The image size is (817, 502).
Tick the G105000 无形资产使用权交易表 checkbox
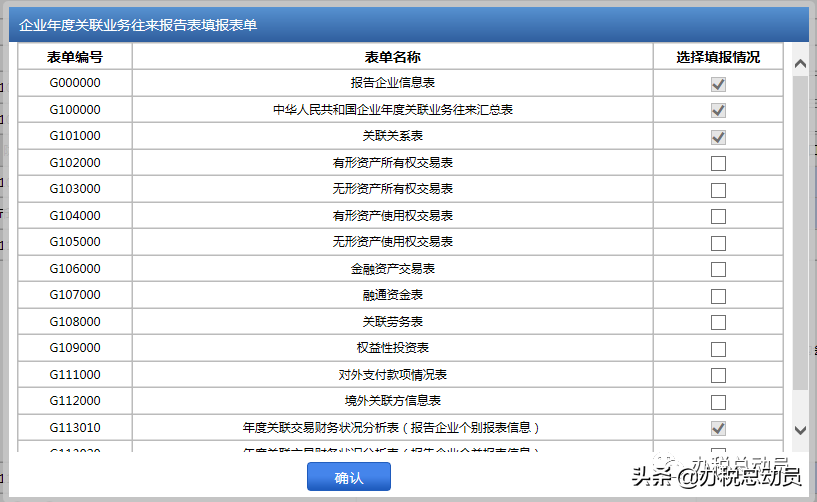click(718, 243)
